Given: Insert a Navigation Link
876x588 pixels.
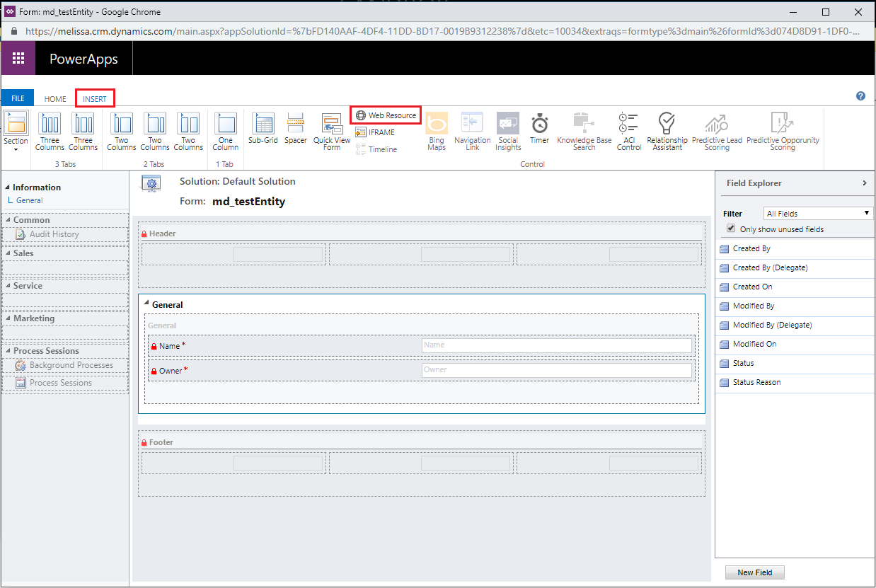Looking at the screenshot, I should (x=473, y=132).
